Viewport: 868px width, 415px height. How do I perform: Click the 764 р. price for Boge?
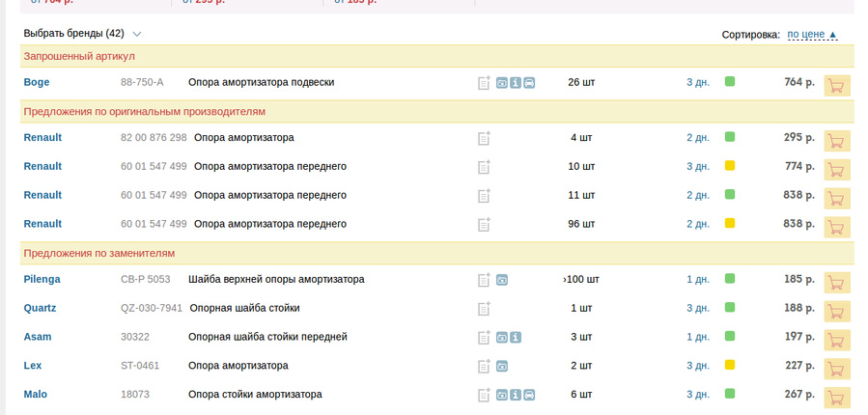pos(799,82)
